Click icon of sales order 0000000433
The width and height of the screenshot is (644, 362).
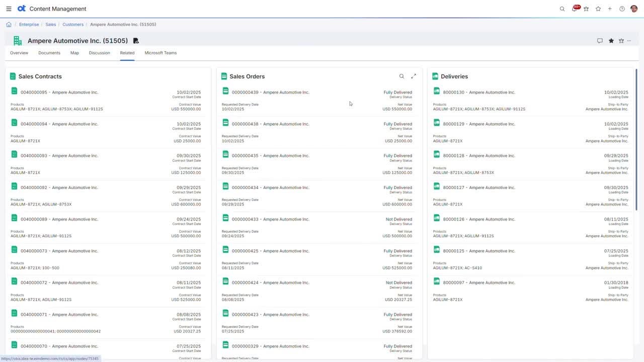(225, 218)
